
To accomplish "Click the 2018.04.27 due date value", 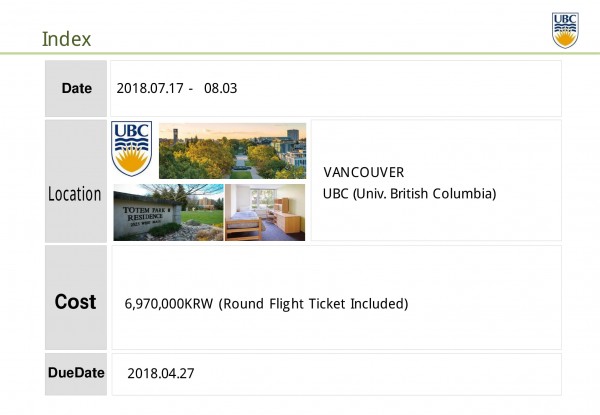I will click(x=161, y=373).
